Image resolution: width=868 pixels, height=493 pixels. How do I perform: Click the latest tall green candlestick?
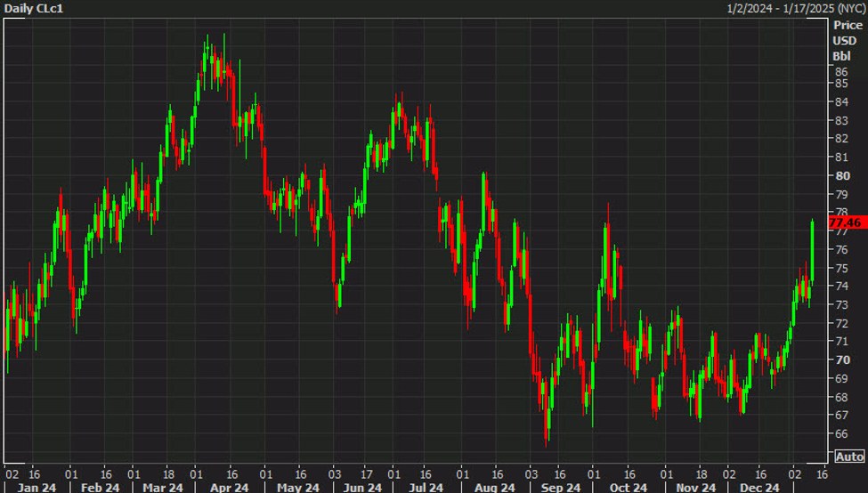[812, 249]
